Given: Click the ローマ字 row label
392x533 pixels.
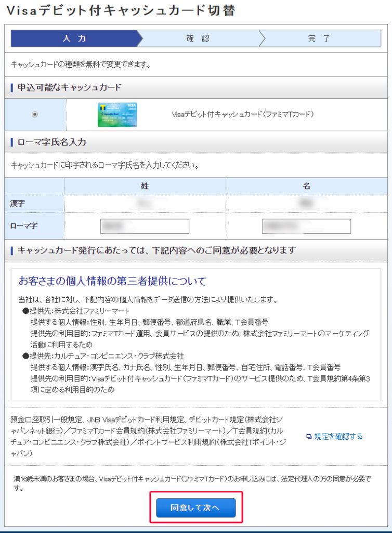Looking at the screenshot, I should point(24,226).
